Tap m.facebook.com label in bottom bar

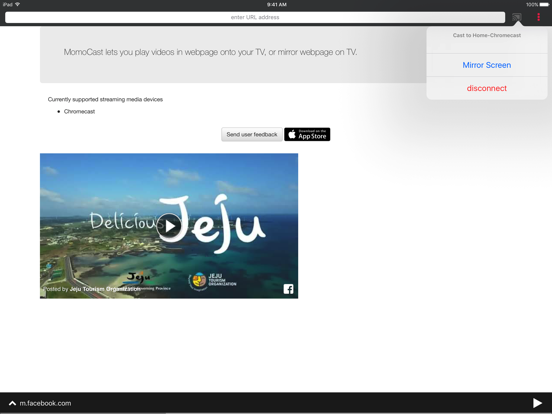(x=45, y=403)
